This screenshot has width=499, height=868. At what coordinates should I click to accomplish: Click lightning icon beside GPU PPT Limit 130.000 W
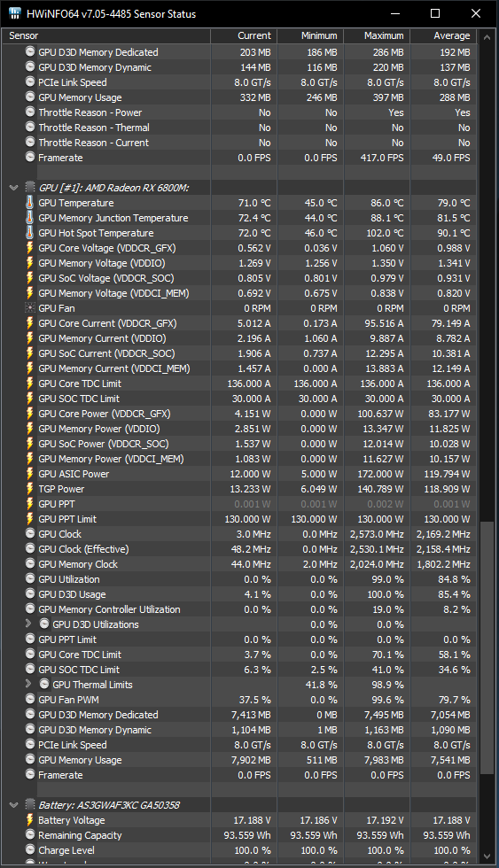pos(30,519)
